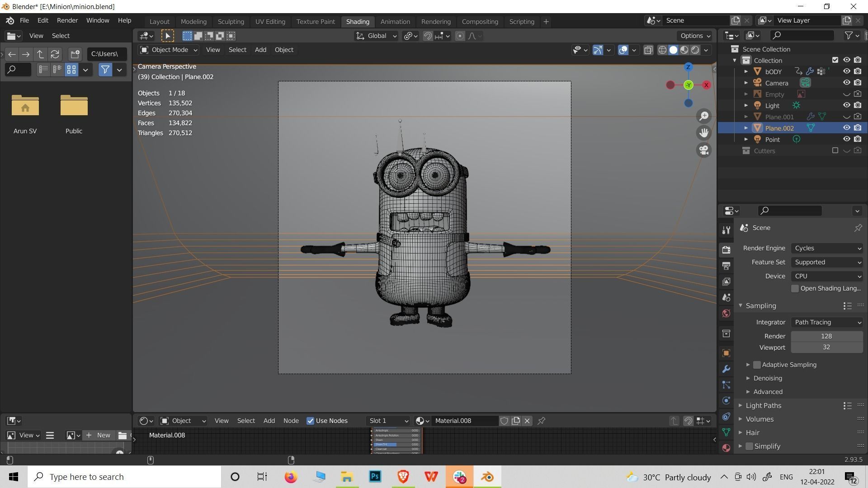Expand bODY in outliner tree
The height and width of the screenshot is (488, 868).
click(x=746, y=71)
